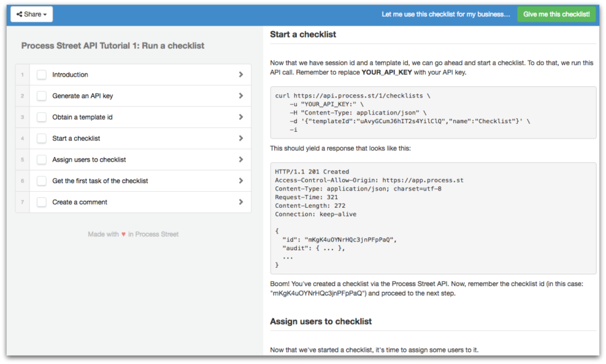This screenshot has width=606, height=364.
Task: Click the bold 'YOUR_API_KEY' text
Action: coord(386,72)
